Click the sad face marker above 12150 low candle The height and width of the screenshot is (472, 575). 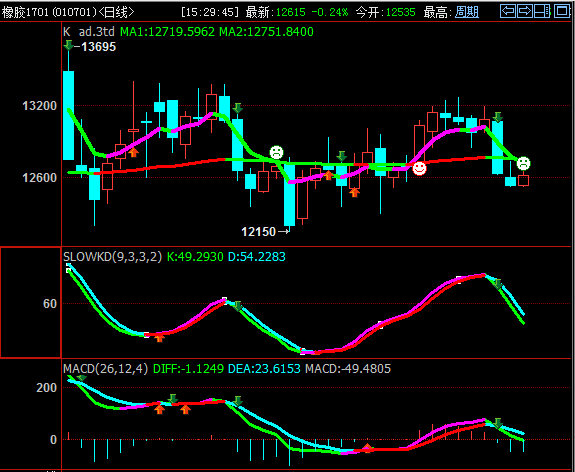pos(276,152)
